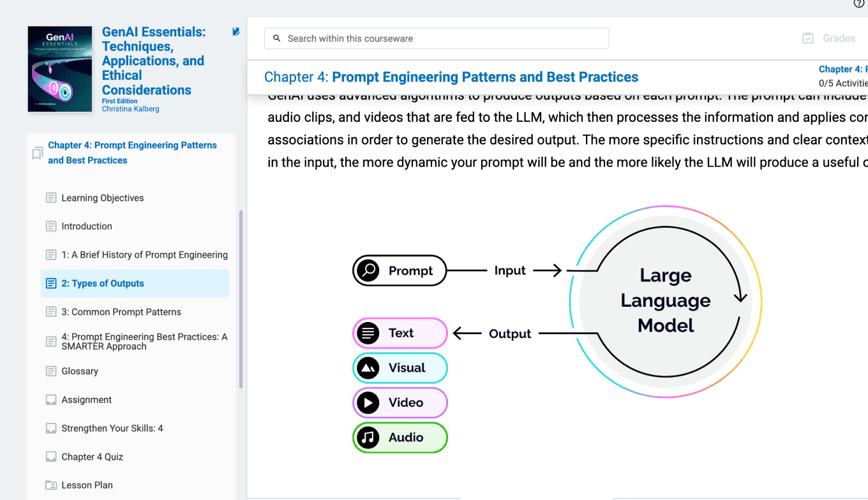Click the First Edition label
This screenshot has width=868, height=500.
pyautogui.click(x=119, y=101)
